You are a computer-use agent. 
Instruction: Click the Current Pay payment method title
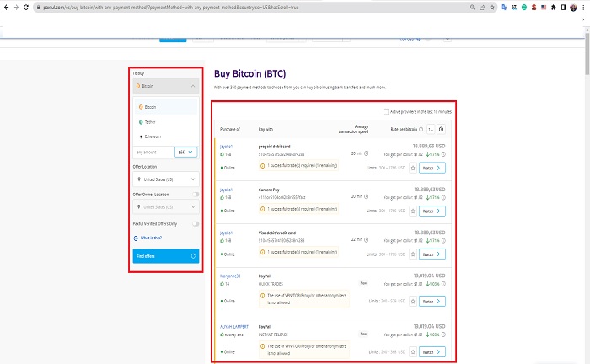coord(269,190)
